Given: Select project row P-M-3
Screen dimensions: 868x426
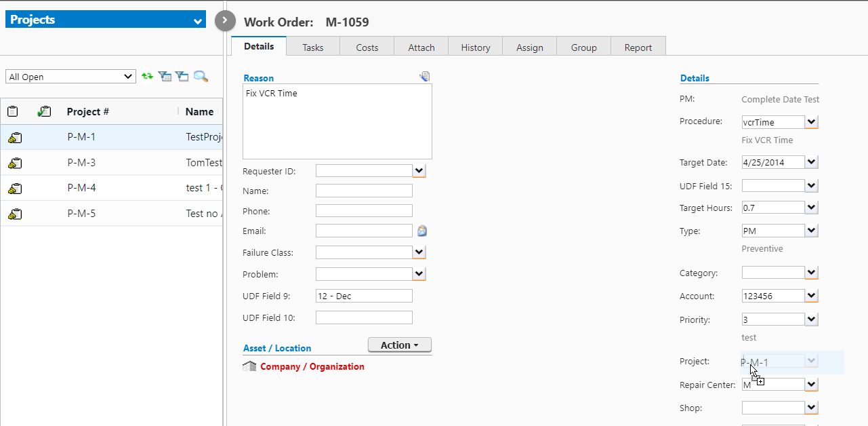Looking at the screenshot, I should click(x=112, y=163).
